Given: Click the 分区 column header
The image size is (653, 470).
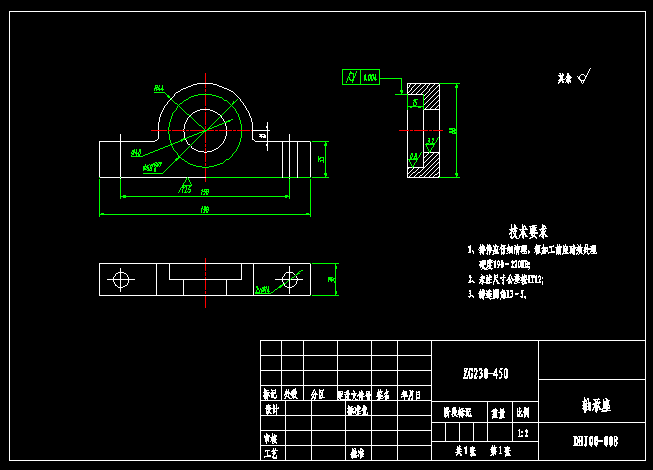Looking at the screenshot, I should pos(318,394).
